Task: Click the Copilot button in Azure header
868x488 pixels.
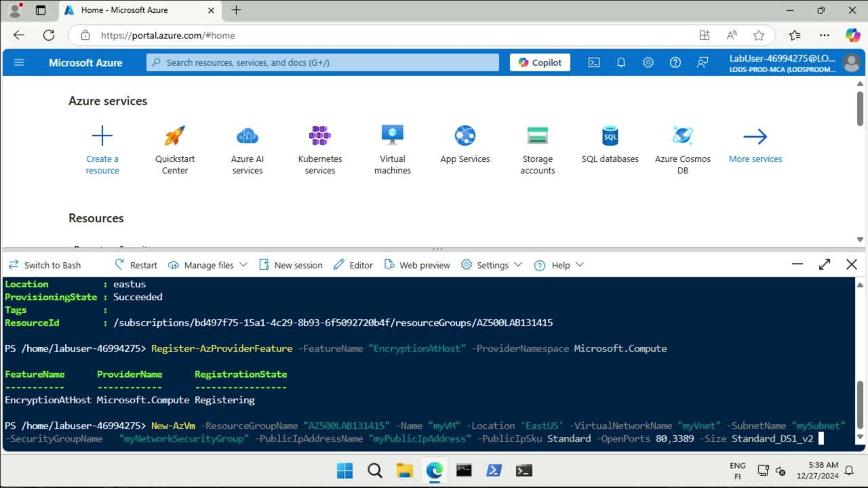Action: 540,62
